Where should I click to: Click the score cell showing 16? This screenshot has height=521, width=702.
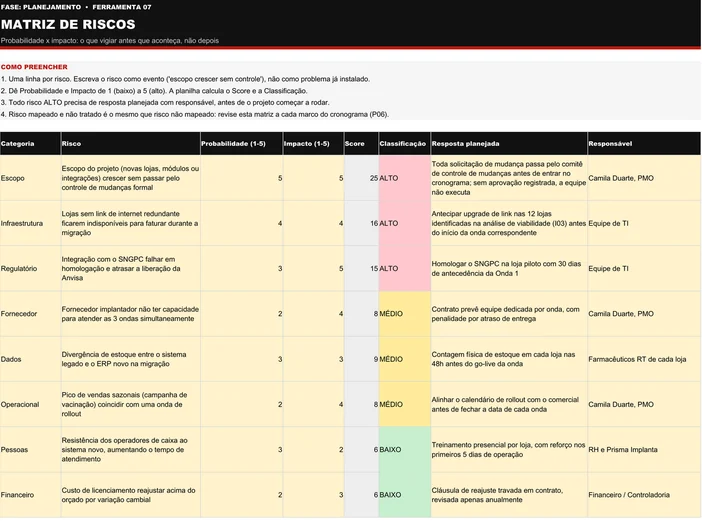click(361, 223)
